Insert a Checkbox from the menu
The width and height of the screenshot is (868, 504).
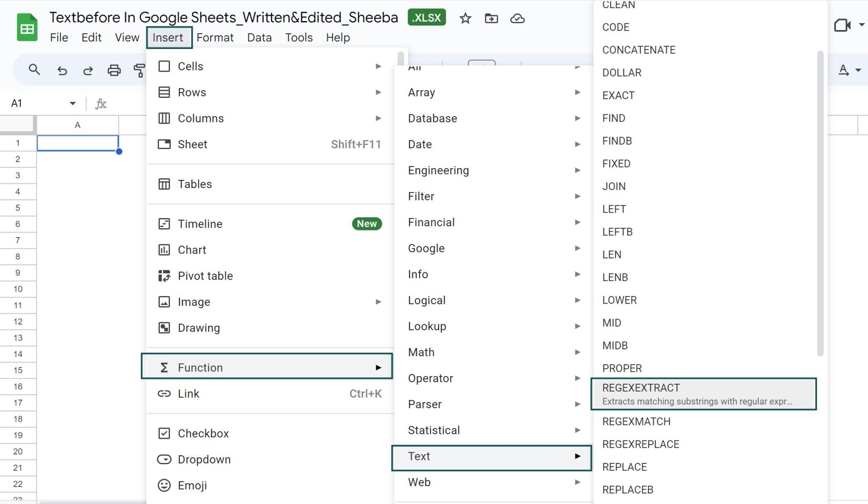[x=203, y=433]
